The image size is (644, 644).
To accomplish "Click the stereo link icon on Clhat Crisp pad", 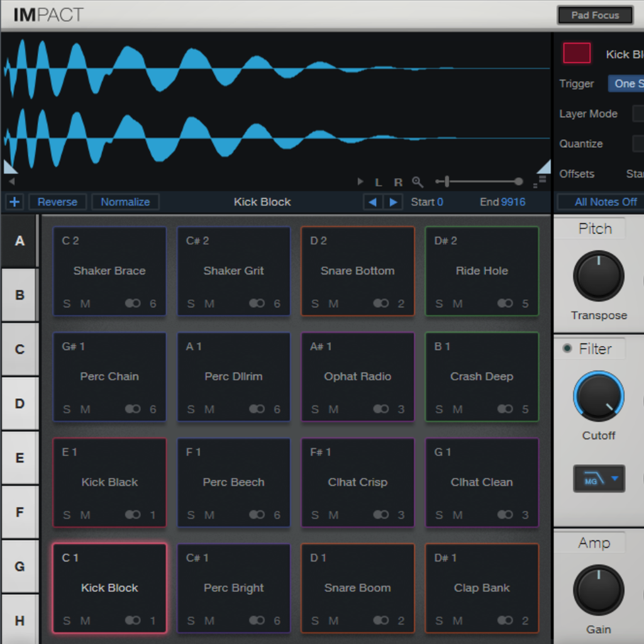I will click(x=380, y=514).
